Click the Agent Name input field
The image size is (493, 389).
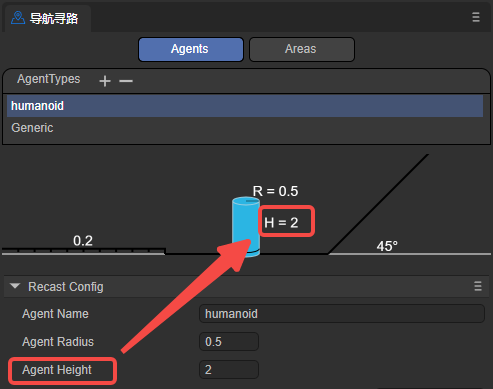[x=342, y=314]
